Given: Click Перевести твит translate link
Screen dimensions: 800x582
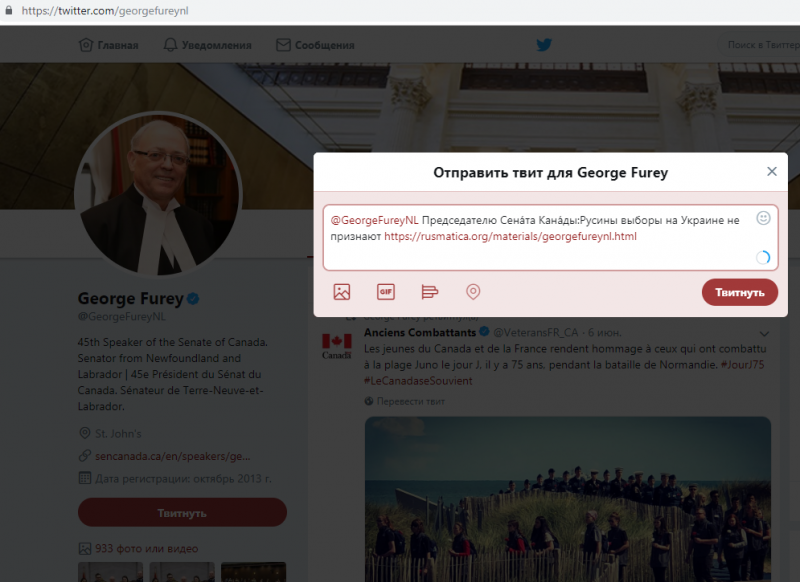Looking at the screenshot, I should point(411,401).
